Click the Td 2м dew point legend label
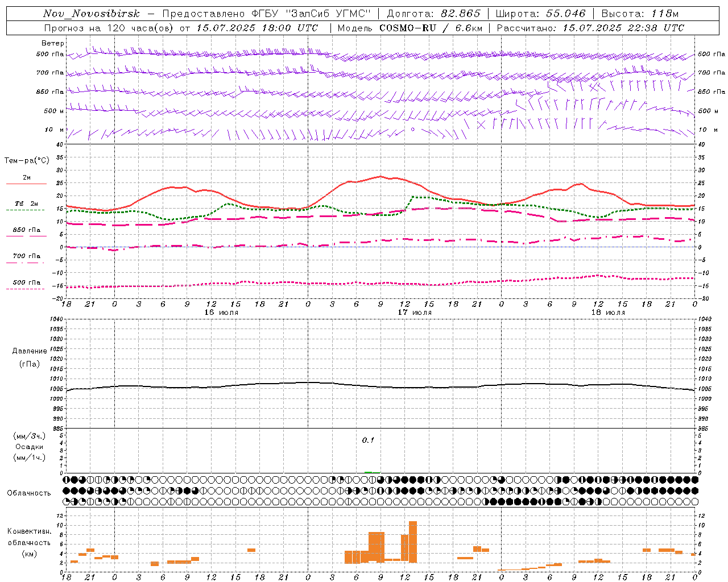Image resolution: width=728 pixels, height=582 pixels. coord(26,203)
